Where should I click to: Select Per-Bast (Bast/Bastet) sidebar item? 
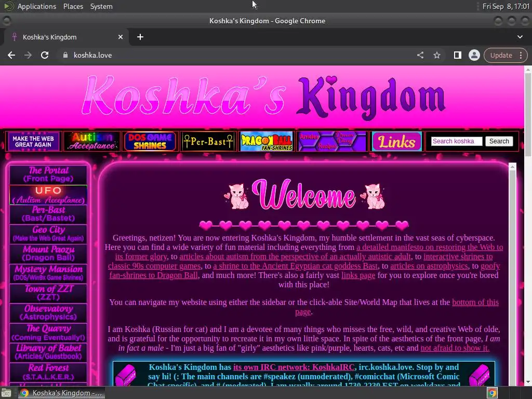(x=48, y=215)
